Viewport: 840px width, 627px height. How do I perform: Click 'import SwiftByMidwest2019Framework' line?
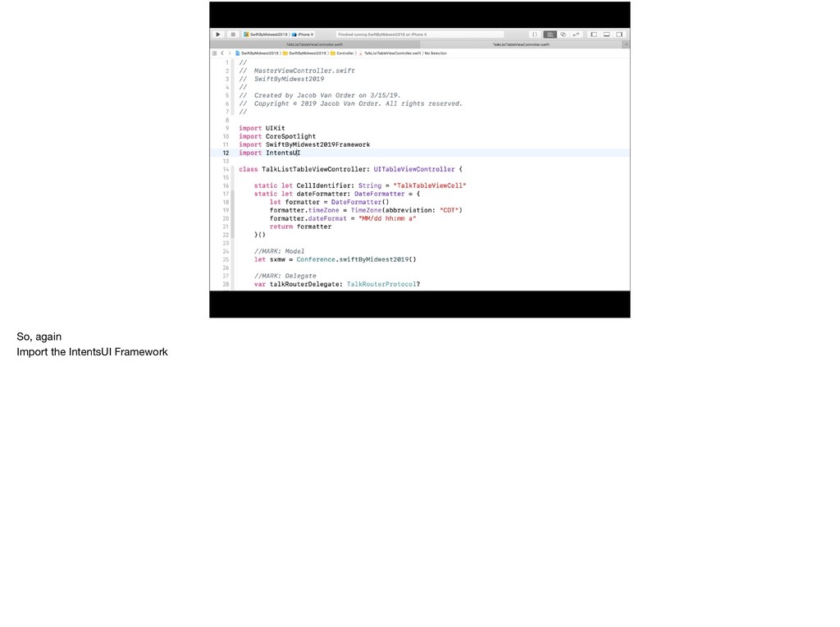point(304,144)
